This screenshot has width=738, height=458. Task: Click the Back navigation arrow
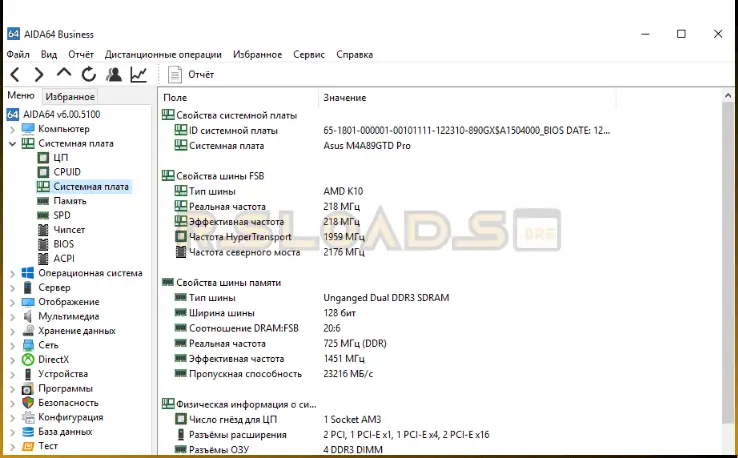(15, 74)
